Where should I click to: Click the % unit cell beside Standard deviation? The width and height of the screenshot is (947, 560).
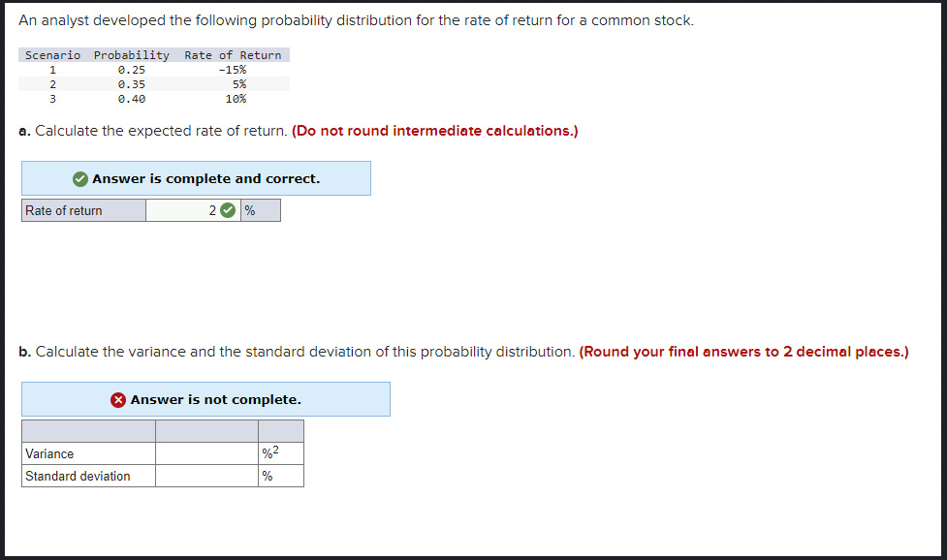pos(281,476)
